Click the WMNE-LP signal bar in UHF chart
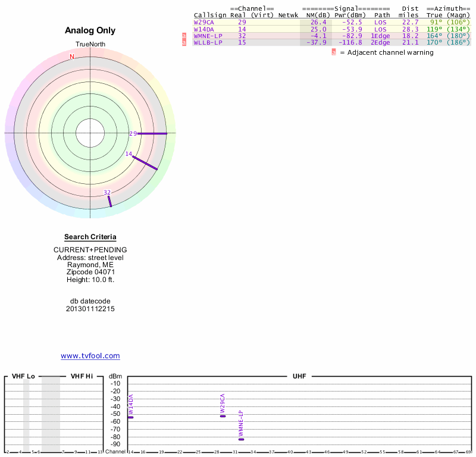Screen dimensions: 476x457 [x=241, y=439]
